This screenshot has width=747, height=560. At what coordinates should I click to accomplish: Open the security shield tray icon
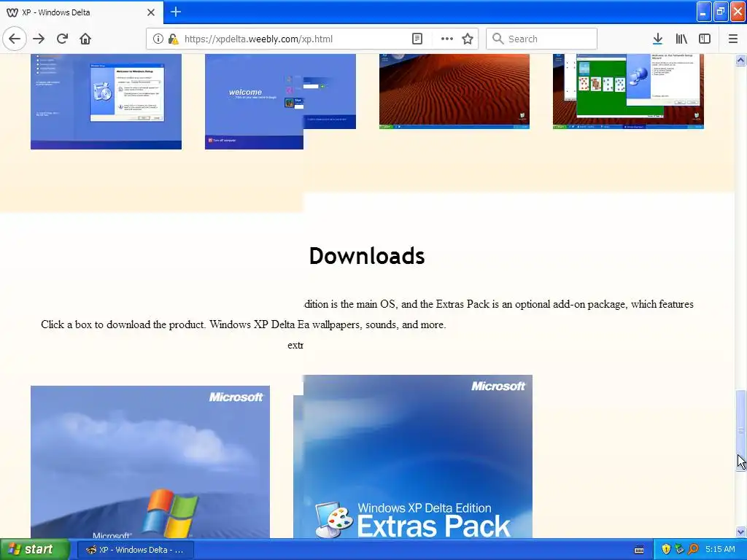(666, 550)
